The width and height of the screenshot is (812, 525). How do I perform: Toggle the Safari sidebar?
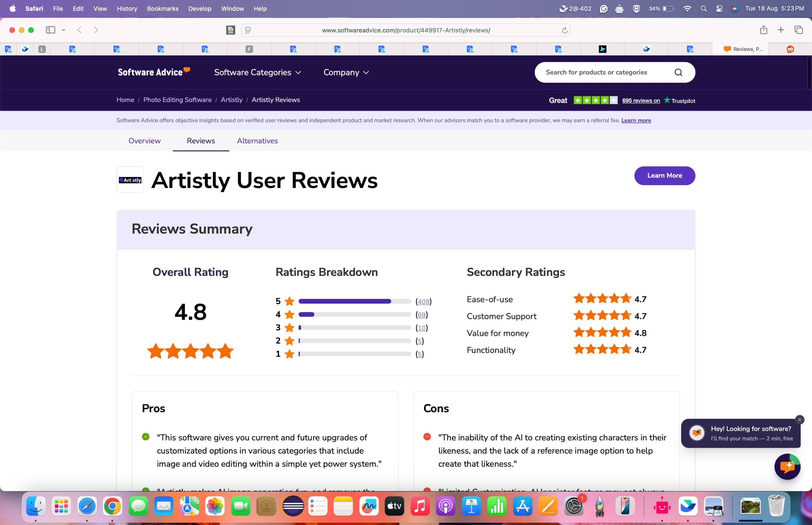(50, 30)
